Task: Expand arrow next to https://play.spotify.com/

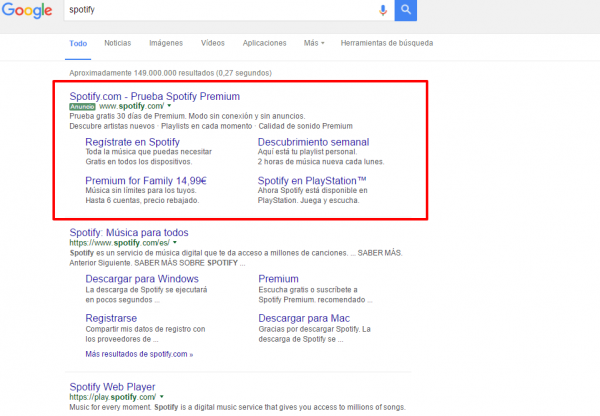Action: [161, 397]
